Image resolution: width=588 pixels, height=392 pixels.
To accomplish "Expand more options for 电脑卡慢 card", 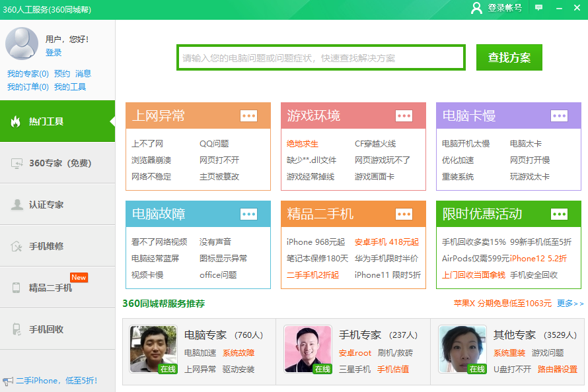I will click(x=559, y=115).
